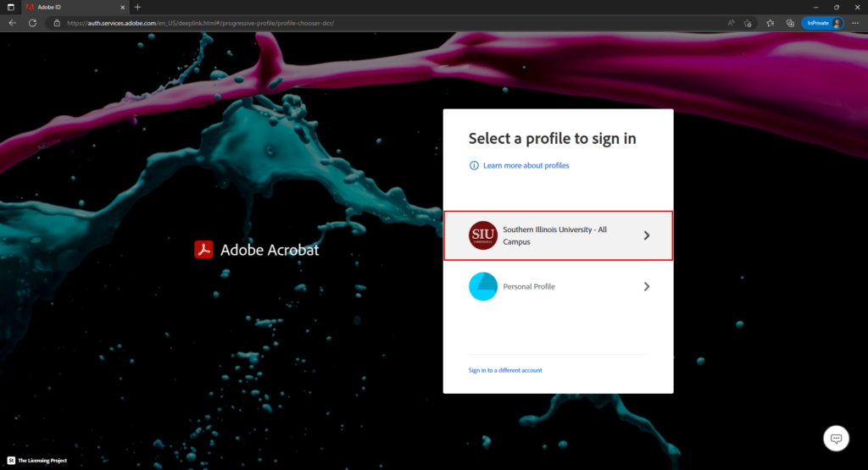This screenshot has height=470, width=868.
Task: Click chevron next to Personal Profile
Action: point(647,286)
